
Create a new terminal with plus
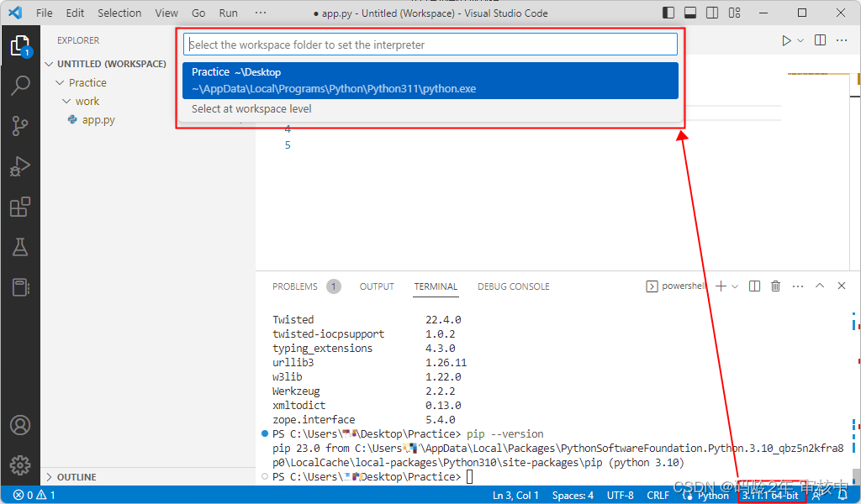[721, 286]
